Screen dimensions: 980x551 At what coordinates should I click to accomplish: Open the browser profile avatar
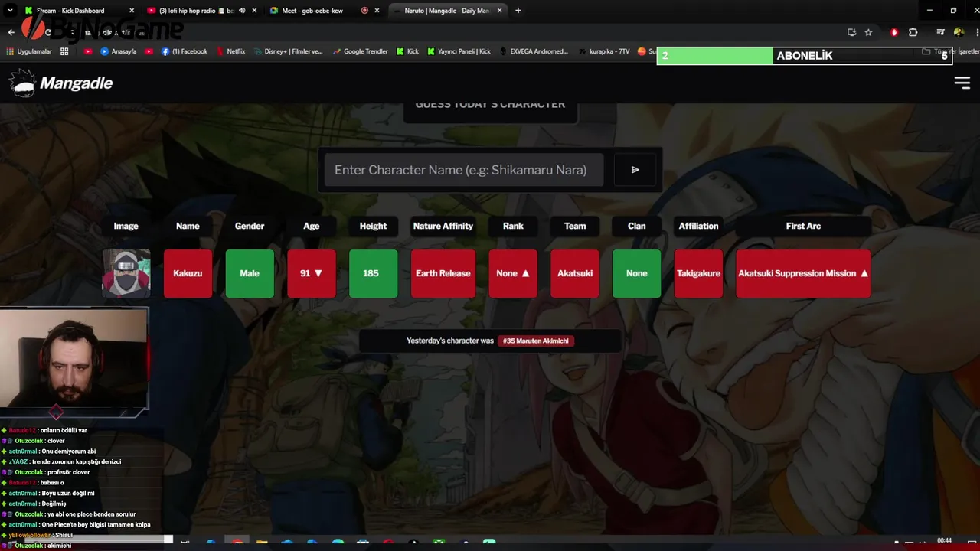(959, 32)
